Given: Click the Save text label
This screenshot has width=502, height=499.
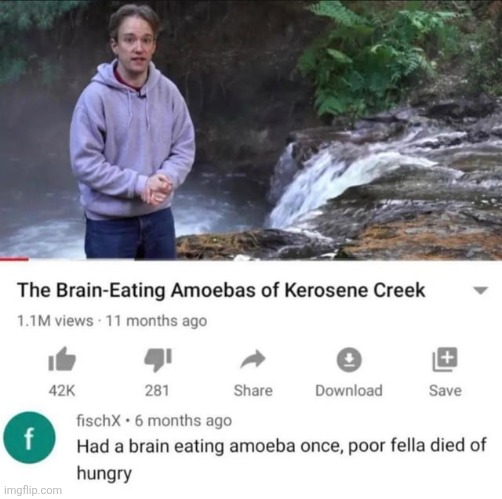Looking at the screenshot, I should [x=445, y=391].
